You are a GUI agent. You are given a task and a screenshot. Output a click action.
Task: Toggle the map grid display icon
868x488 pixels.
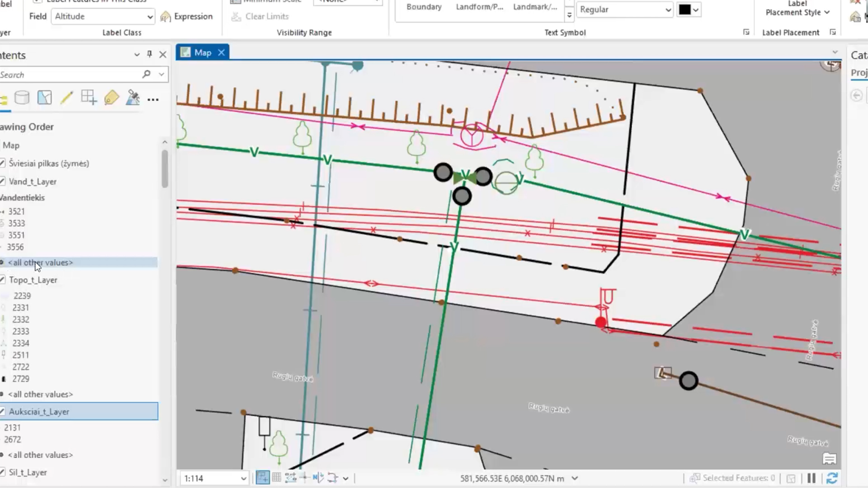click(x=277, y=478)
